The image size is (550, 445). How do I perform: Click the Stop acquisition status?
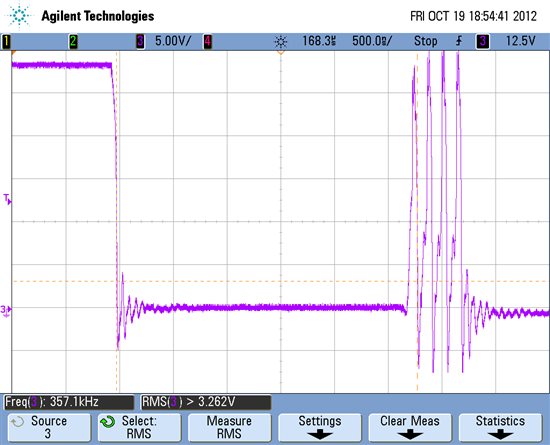point(425,41)
